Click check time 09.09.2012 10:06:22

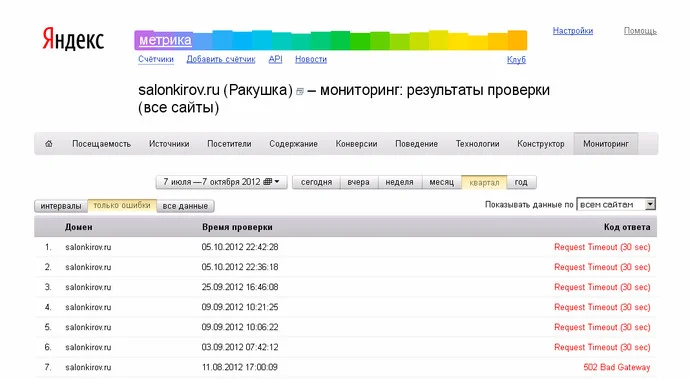(x=240, y=327)
